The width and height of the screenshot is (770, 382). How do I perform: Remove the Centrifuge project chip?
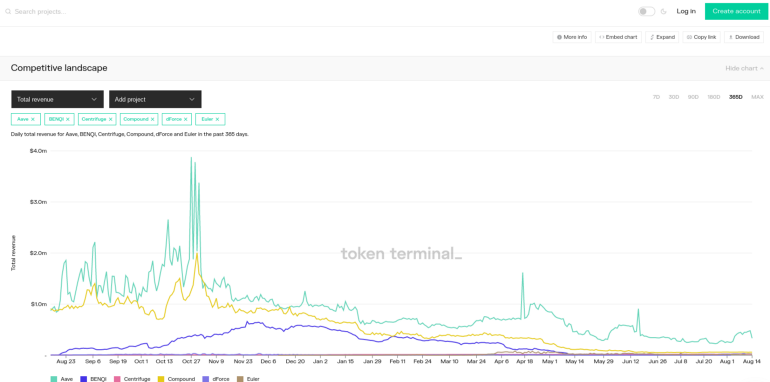point(111,119)
